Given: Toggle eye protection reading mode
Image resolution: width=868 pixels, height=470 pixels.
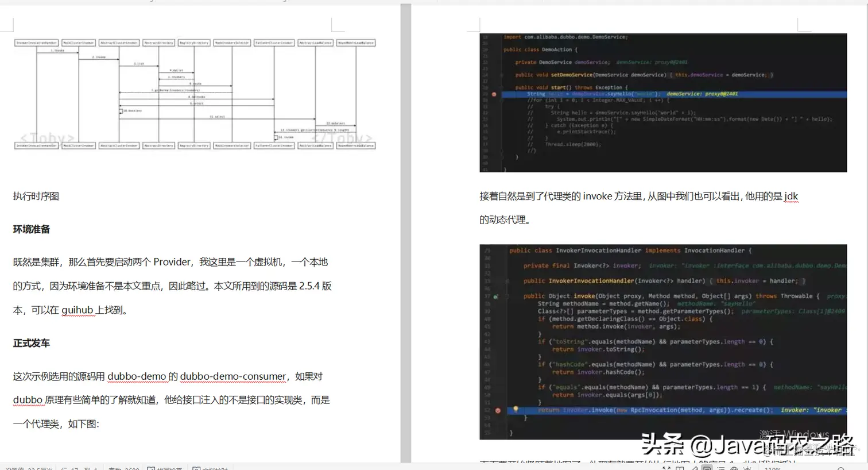Looking at the screenshot, I should [747, 468].
